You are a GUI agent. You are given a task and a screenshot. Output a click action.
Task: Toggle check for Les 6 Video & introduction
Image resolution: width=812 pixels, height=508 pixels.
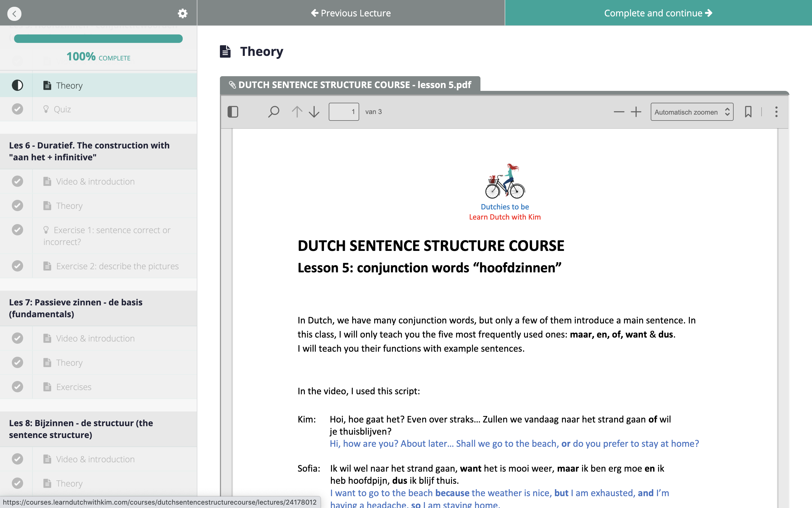point(17,181)
